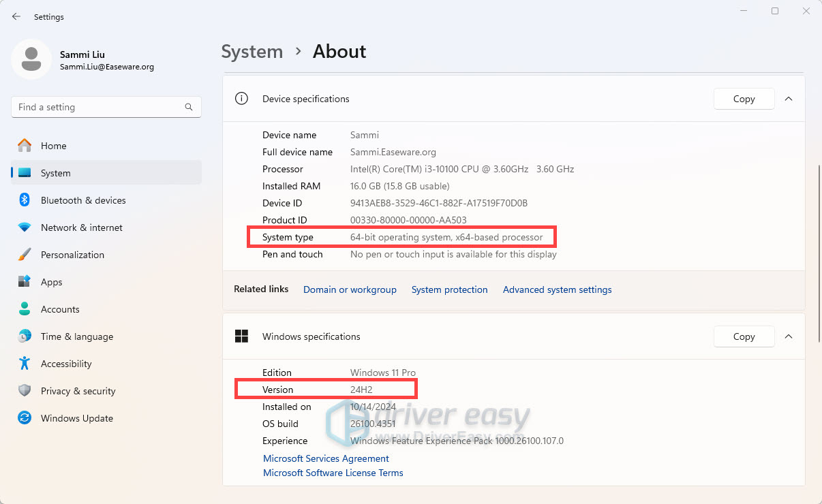
Task: Click the Home house icon in sidebar
Action: click(25, 146)
